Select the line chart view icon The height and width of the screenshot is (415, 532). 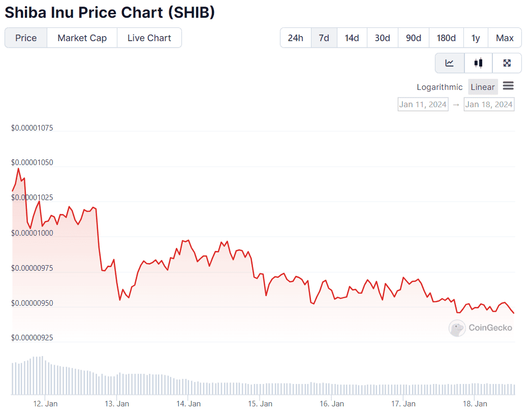449,63
